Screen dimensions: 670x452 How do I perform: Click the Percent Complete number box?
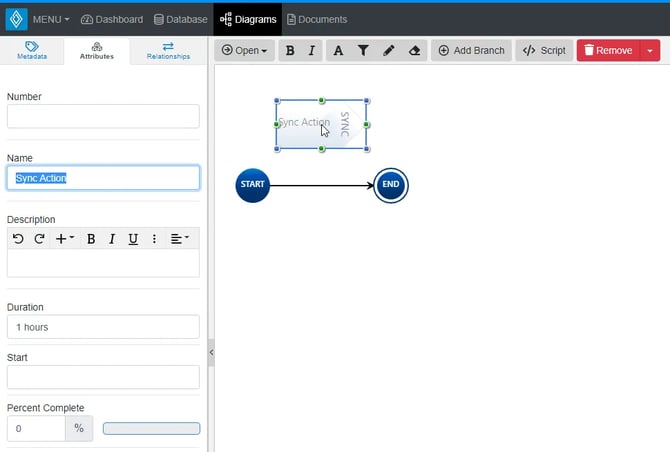[x=36, y=428]
